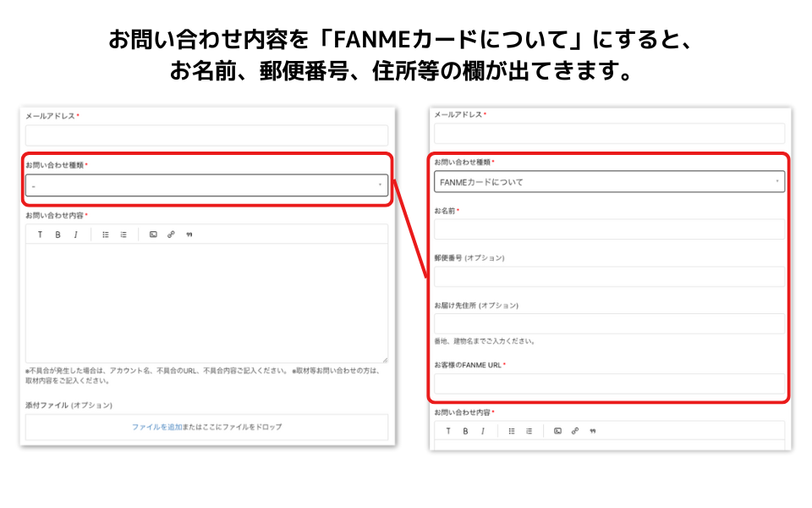Viewport: 812px width, 508px height.
Task: Focus the メールアドレス field in left form
Action: pyautogui.click(x=206, y=135)
